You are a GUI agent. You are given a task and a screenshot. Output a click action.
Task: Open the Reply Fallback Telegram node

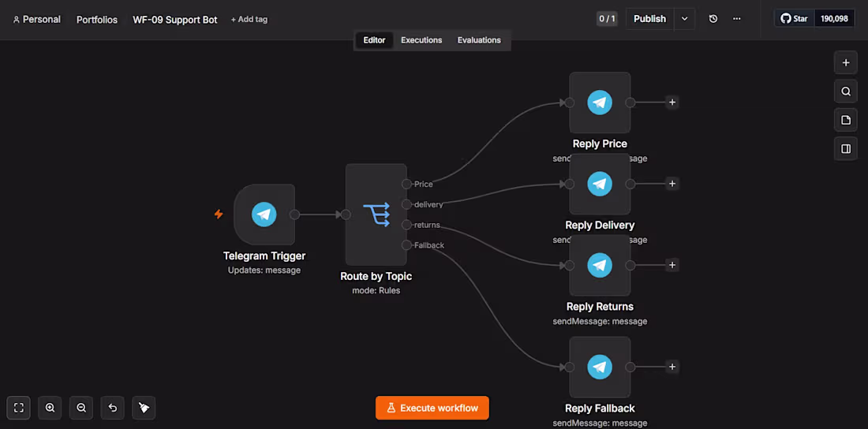[600, 367]
